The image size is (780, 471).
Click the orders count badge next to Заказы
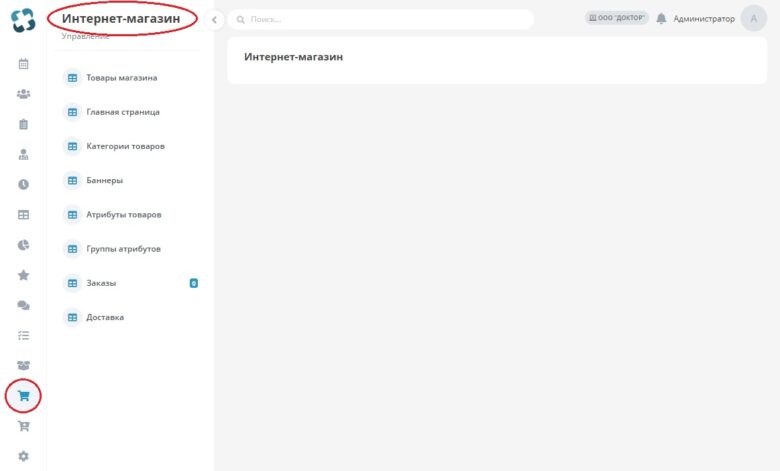194,283
